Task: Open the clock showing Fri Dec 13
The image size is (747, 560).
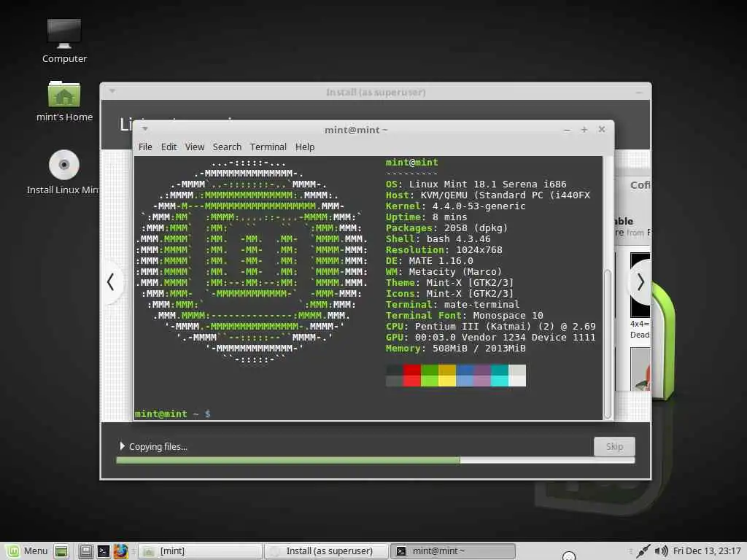Action: click(706, 551)
